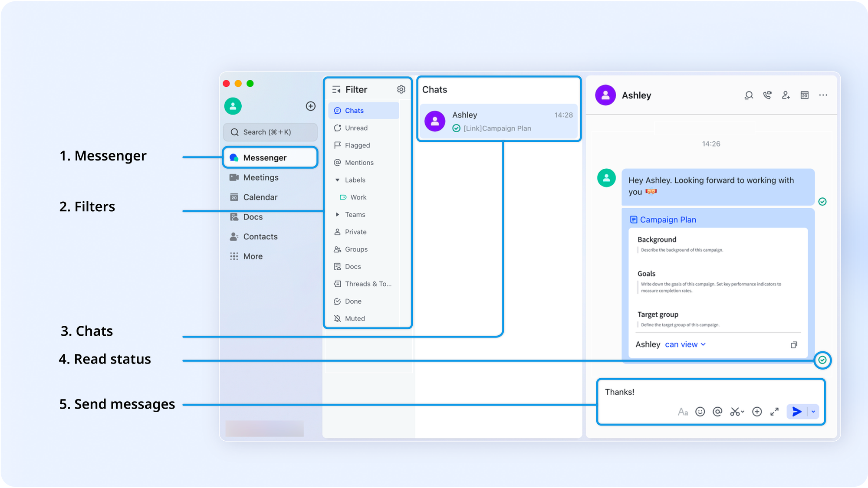This screenshot has width=868, height=488.
Task: Open the emoji picker in message box
Action: pos(700,412)
